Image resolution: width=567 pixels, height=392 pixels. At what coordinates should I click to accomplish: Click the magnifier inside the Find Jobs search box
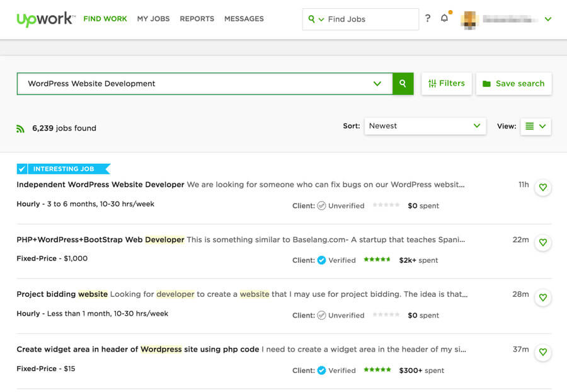[x=313, y=19]
